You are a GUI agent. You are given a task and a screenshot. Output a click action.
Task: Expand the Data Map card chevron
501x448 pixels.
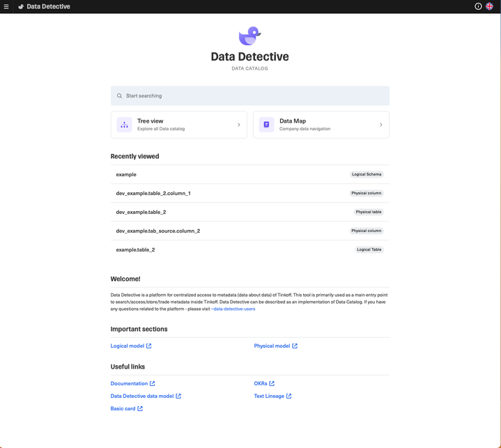(381, 125)
